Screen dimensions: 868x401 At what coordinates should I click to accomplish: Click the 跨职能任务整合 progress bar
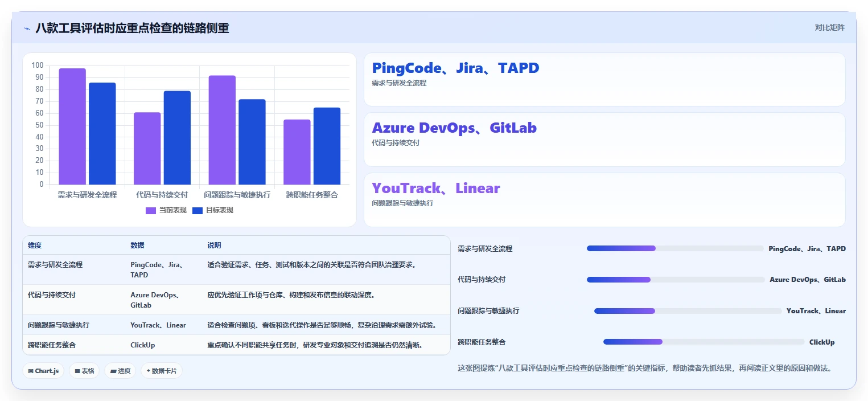pyautogui.click(x=704, y=342)
